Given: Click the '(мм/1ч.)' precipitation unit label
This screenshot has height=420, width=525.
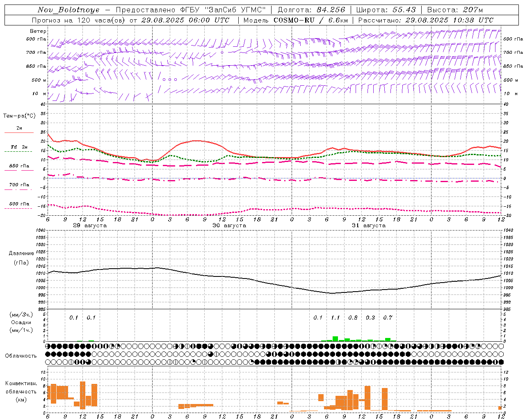Looking at the screenshot, I should pos(21,330).
